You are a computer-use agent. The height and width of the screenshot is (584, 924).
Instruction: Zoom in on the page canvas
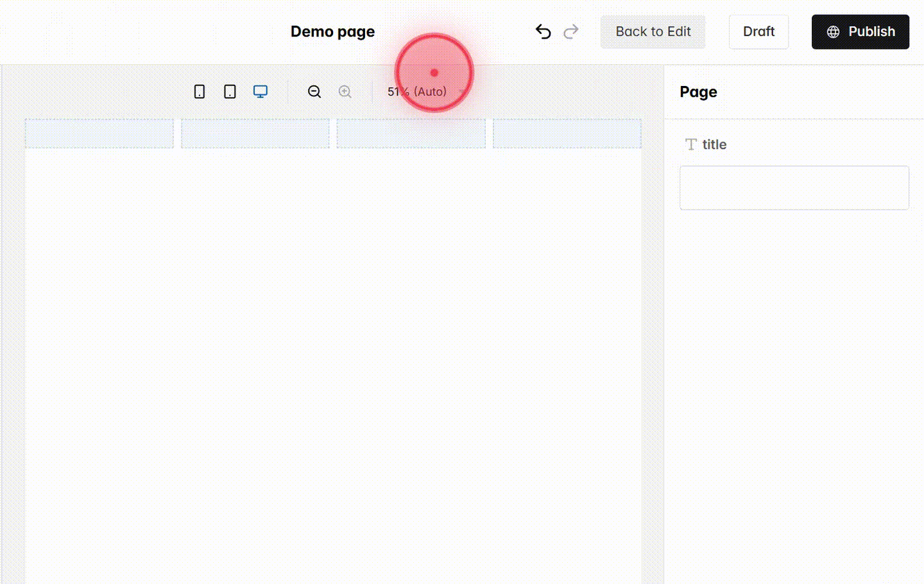pyautogui.click(x=345, y=91)
